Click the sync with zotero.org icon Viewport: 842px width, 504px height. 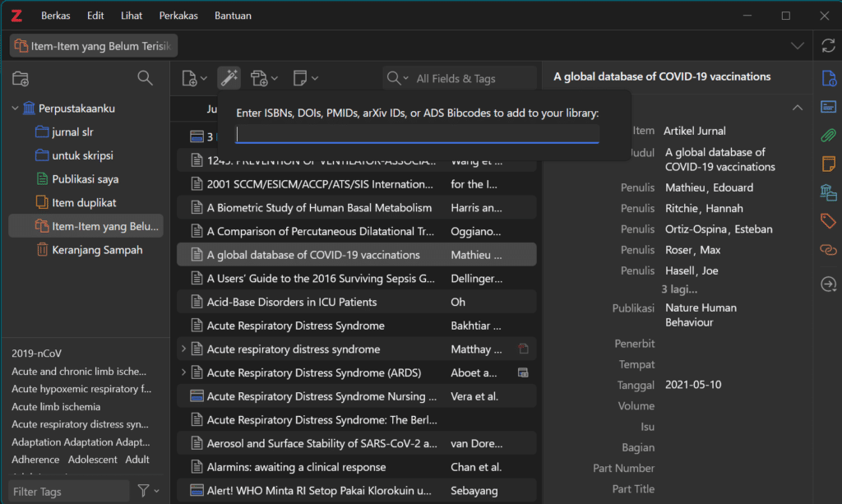tap(828, 45)
